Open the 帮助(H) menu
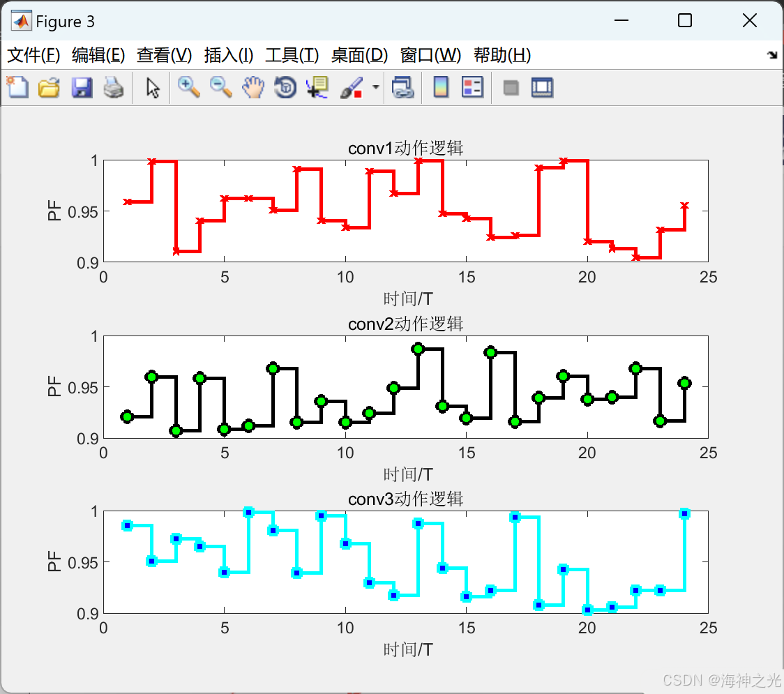This screenshot has width=784, height=694. click(x=502, y=55)
